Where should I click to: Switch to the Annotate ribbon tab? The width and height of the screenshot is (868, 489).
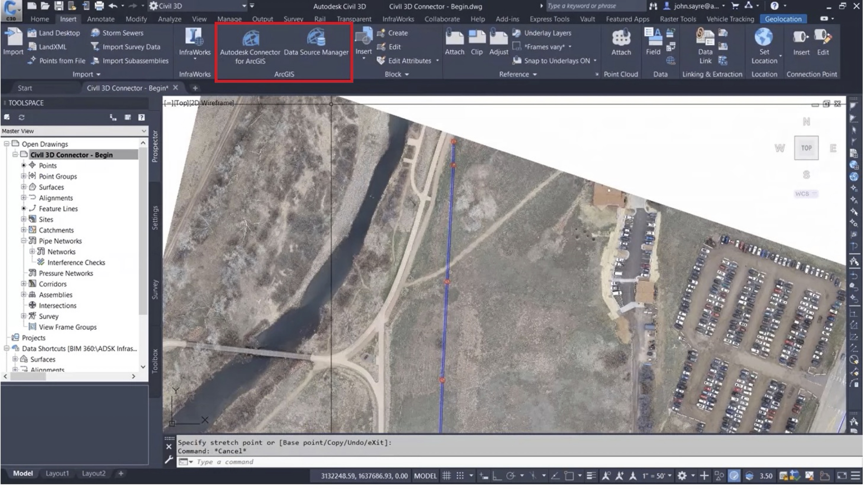coord(101,19)
